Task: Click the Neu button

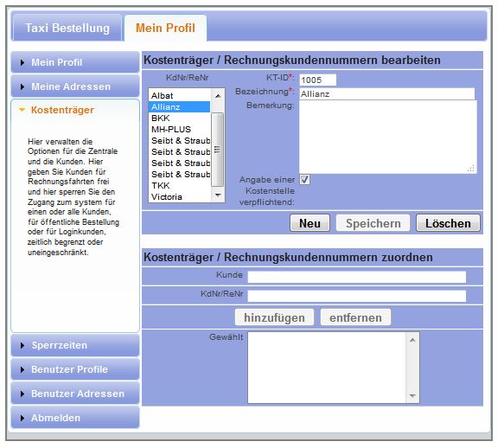Action: [309, 223]
